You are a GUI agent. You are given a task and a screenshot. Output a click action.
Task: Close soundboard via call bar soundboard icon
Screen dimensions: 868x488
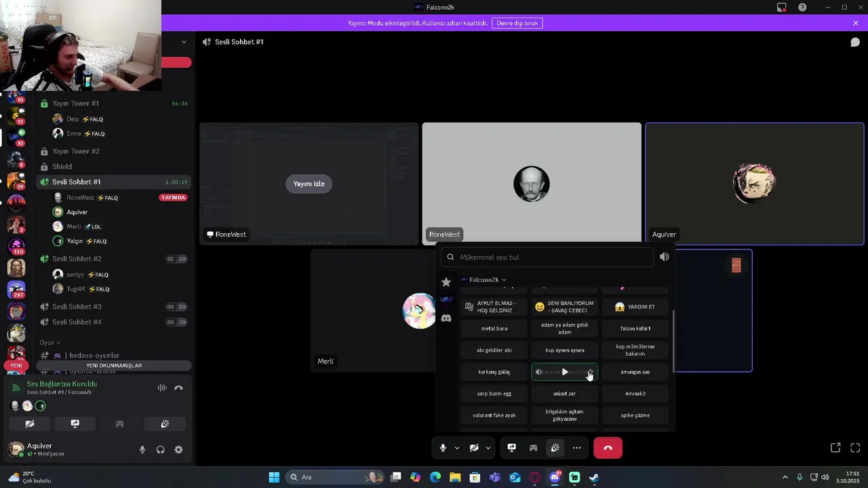point(555,448)
